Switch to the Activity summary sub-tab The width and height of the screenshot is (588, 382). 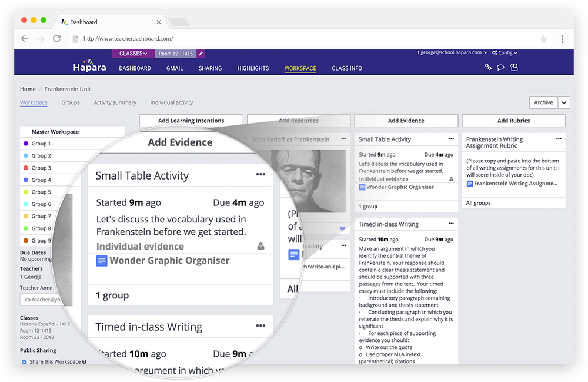(x=115, y=102)
